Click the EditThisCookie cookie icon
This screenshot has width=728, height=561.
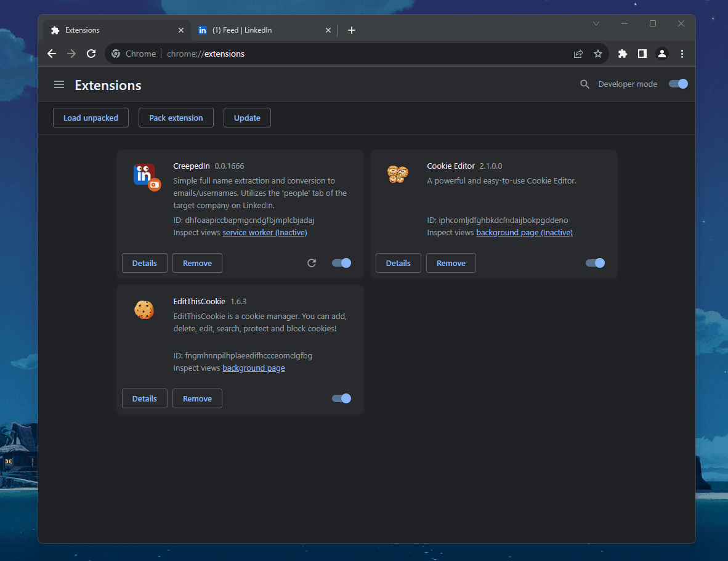pyautogui.click(x=144, y=310)
